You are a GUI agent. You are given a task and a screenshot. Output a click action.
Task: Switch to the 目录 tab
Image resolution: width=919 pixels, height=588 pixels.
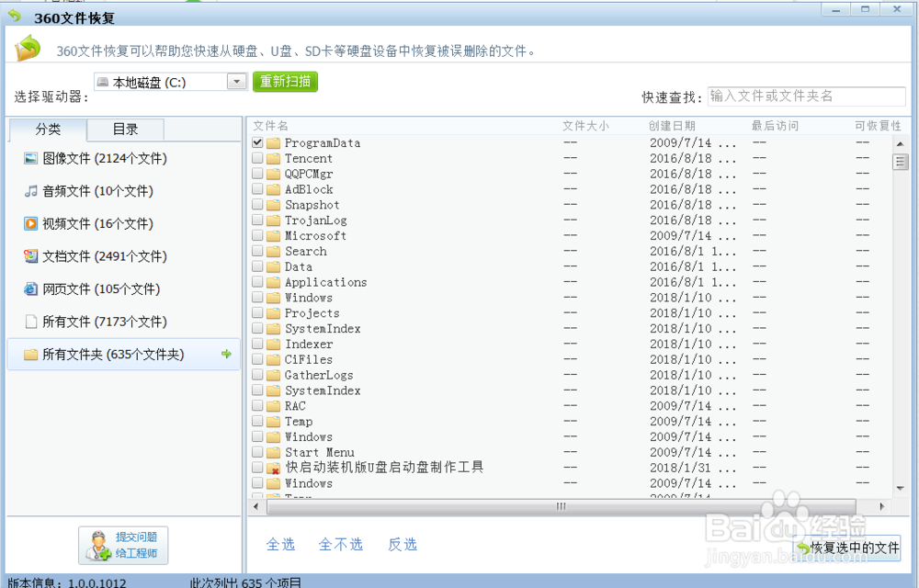[x=125, y=130]
